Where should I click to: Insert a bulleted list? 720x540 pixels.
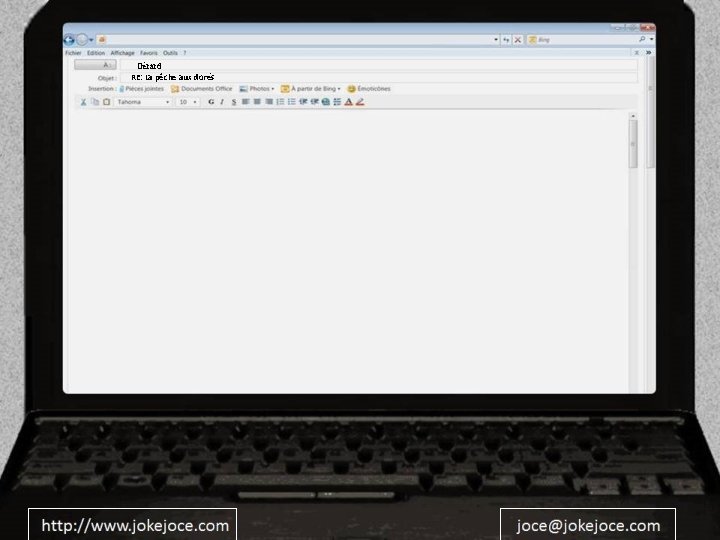[292, 102]
